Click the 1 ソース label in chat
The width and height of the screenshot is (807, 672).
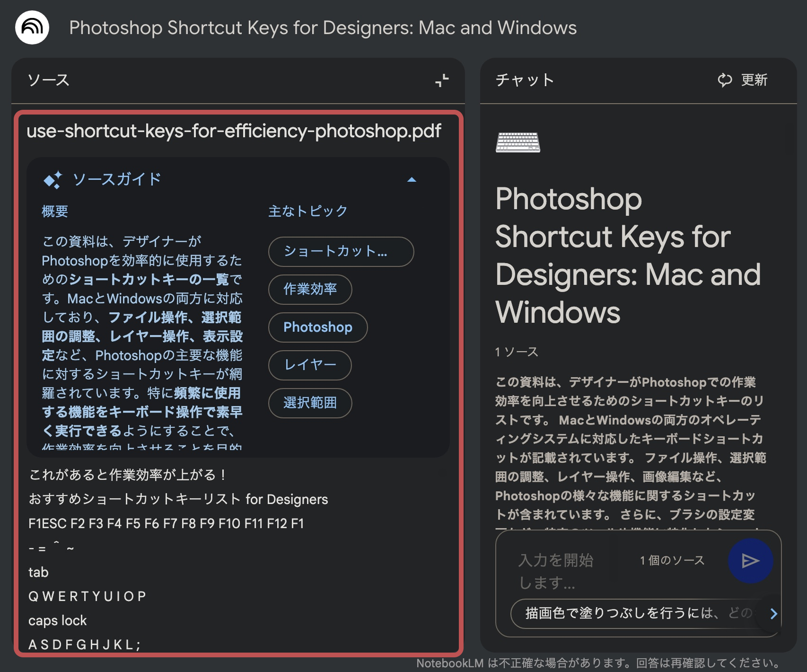click(x=517, y=352)
